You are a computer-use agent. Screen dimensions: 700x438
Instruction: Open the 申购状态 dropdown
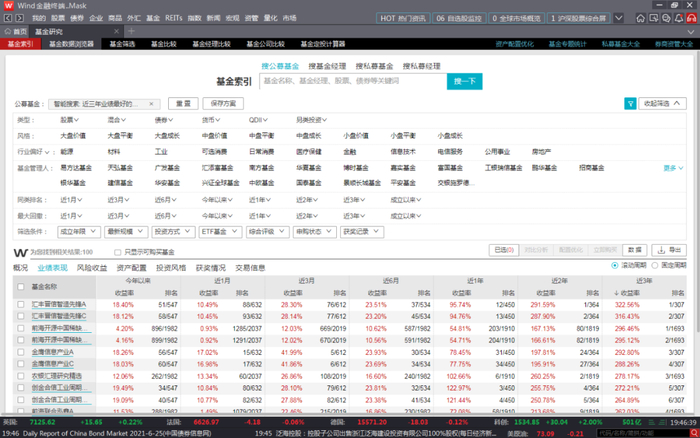315,231
